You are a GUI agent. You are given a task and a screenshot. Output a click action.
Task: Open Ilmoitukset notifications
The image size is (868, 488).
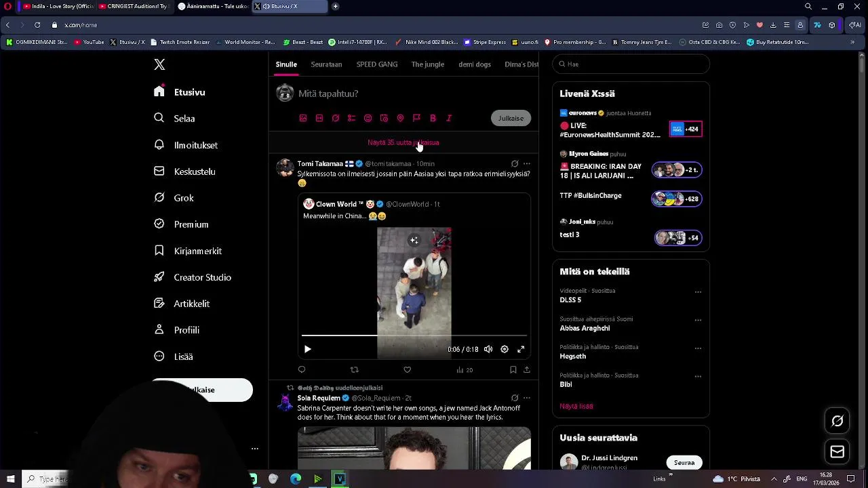point(186,145)
